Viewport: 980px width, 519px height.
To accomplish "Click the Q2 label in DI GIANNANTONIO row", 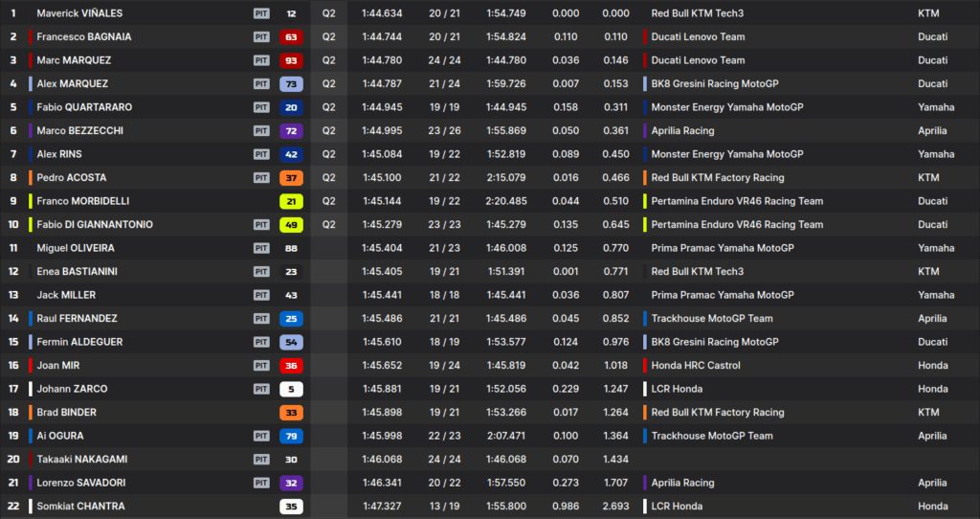I will (329, 224).
